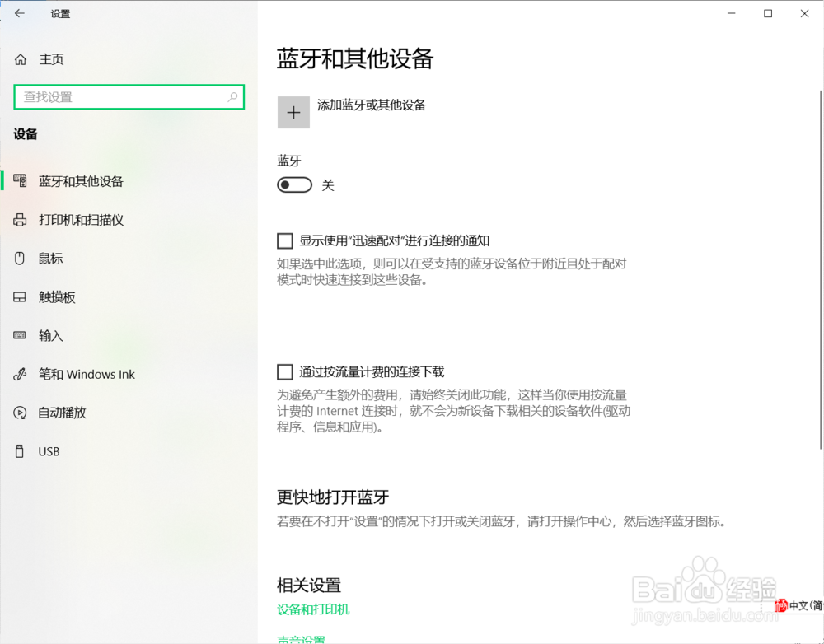Open Bluetooth and other devices via sidebar icon
This screenshot has width=824, height=644.
click(20, 181)
